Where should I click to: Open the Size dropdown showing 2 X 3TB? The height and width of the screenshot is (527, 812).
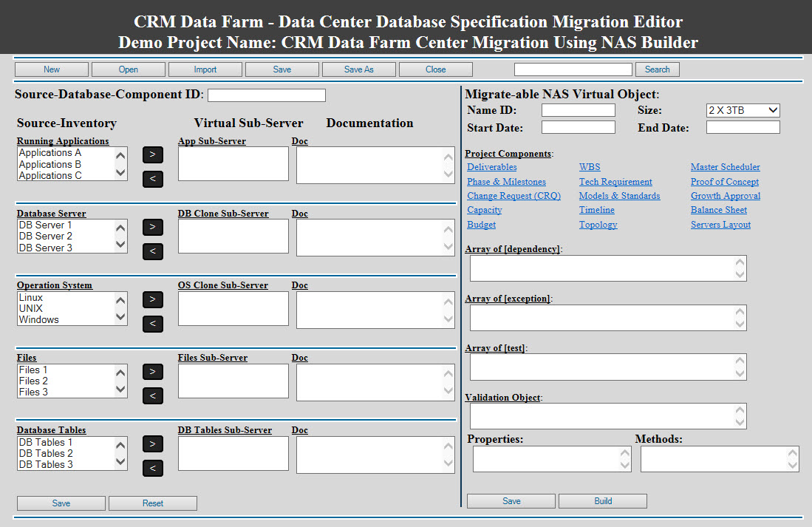click(x=743, y=110)
